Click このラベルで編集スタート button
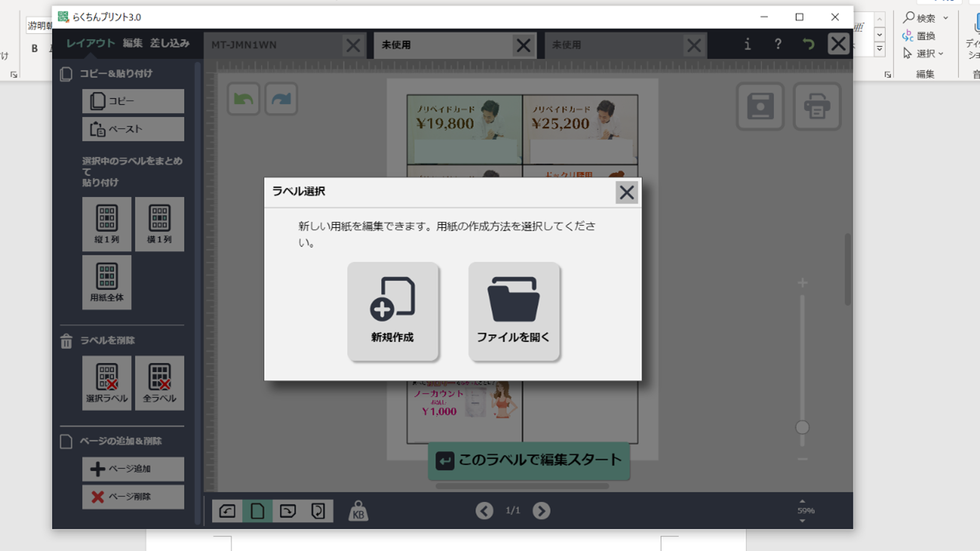 529,460
